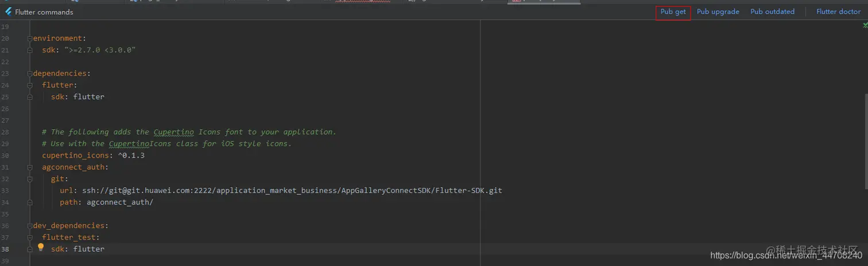Click line number 27 in gutter

(5, 120)
